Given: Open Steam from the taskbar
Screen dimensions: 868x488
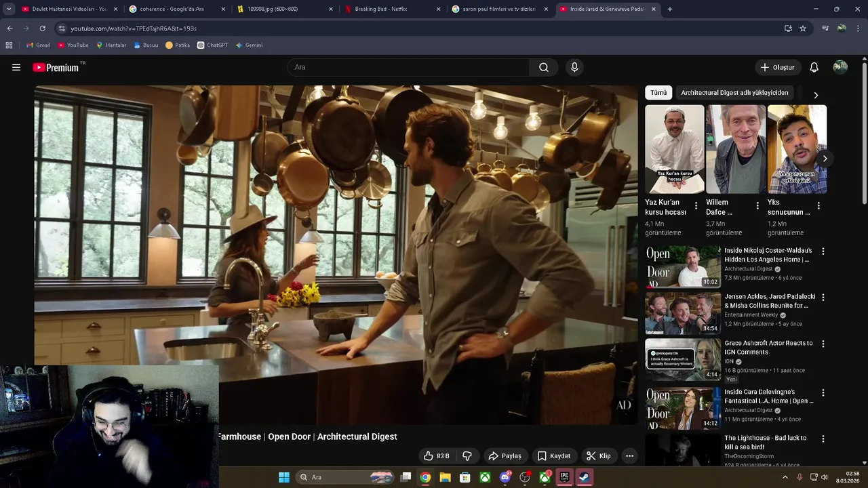Looking at the screenshot, I should 584,477.
